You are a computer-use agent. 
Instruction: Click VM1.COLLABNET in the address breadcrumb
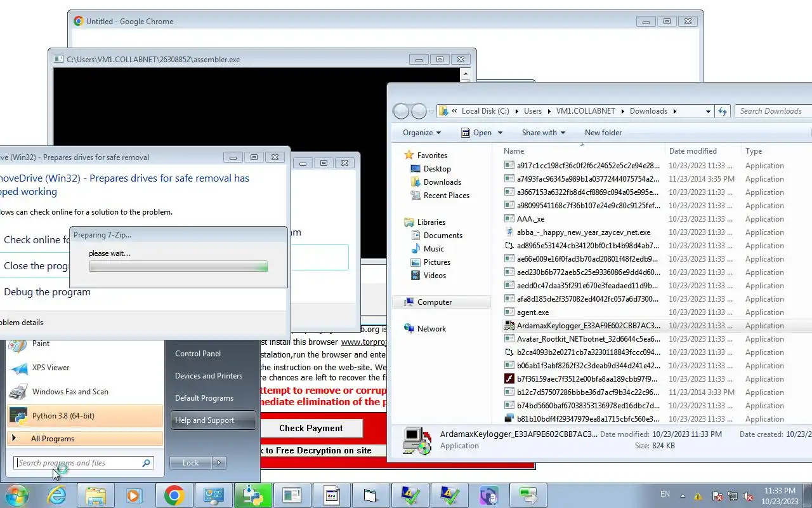[586, 111]
